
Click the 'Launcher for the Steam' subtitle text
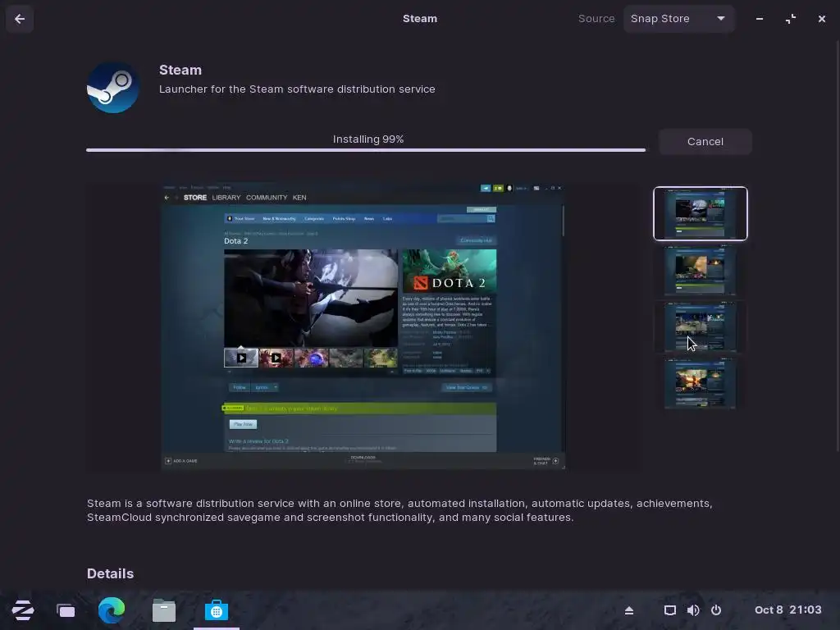[x=297, y=89]
